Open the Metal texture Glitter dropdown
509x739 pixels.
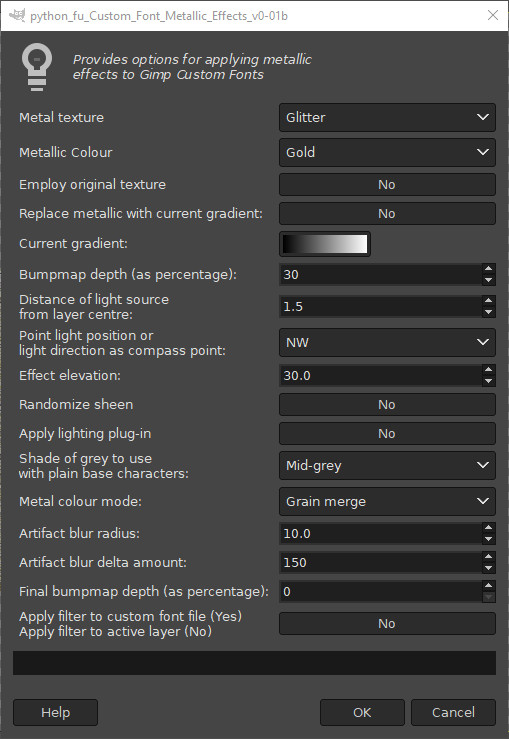click(387, 117)
